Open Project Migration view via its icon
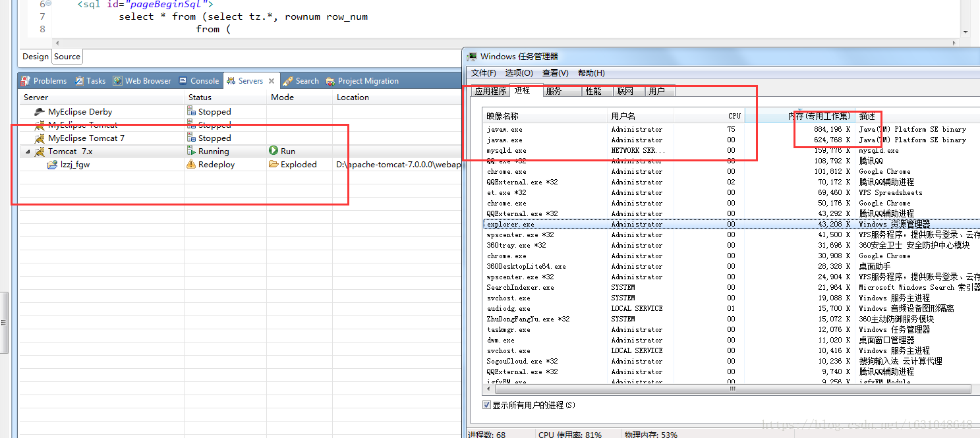The image size is (980, 438). coord(330,81)
